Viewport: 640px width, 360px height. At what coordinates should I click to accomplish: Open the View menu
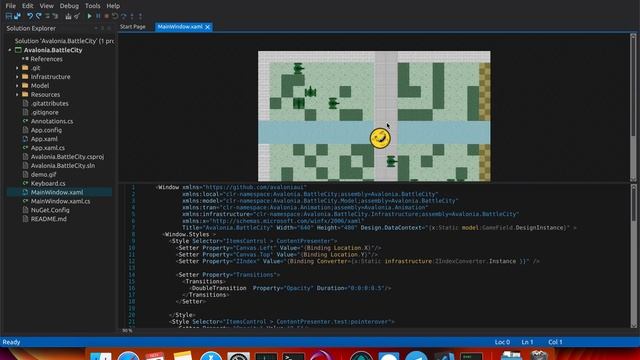pyautogui.click(x=47, y=6)
